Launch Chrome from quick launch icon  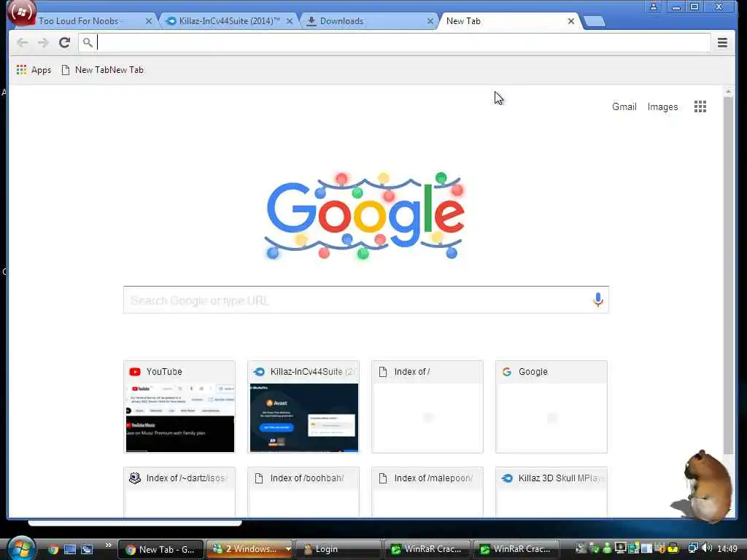(53, 550)
